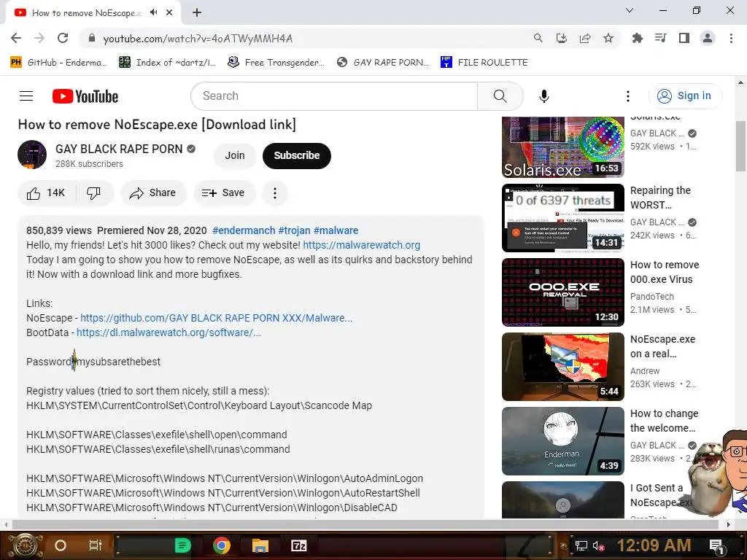Screen dimensions: 747x560
Task: Open the NoEscape github.com download link
Action: [x=216, y=318]
